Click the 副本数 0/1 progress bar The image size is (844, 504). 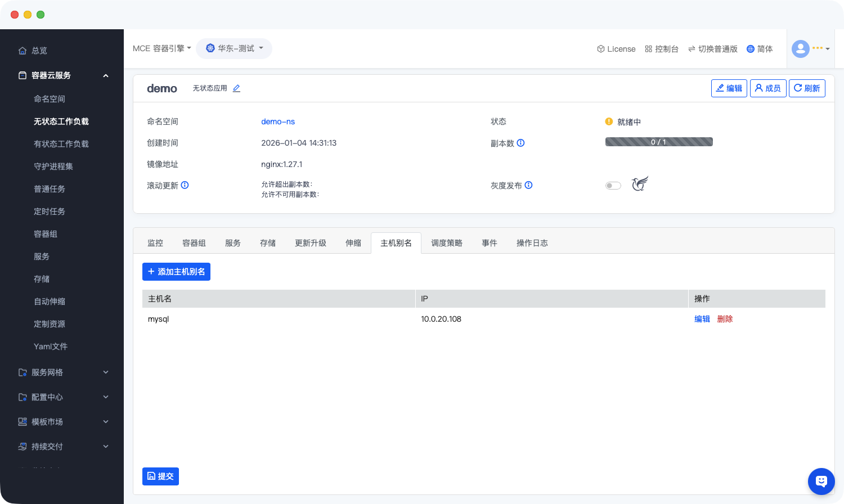click(x=658, y=142)
